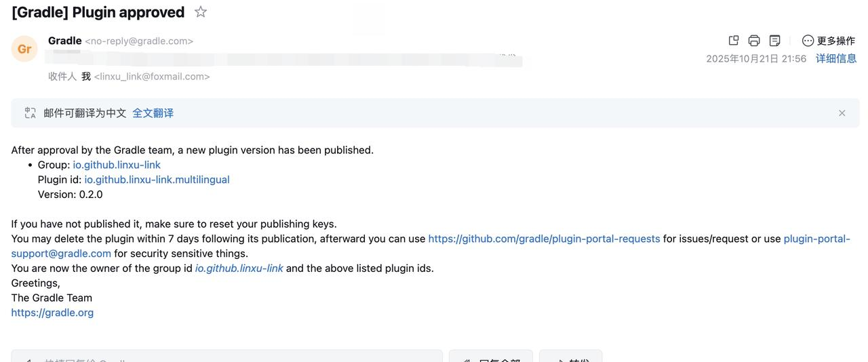Open email in new window icon
Image resolution: width=868 pixels, height=362 pixels.
[x=733, y=41]
